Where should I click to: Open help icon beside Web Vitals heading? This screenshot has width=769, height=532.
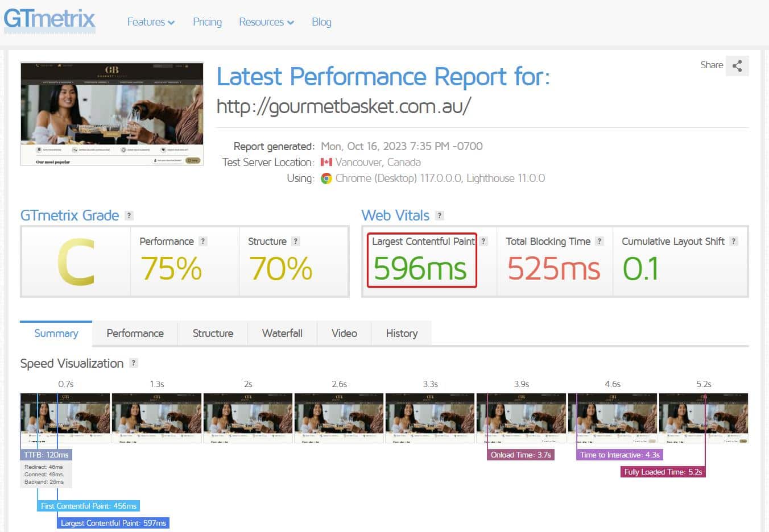(x=439, y=215)
